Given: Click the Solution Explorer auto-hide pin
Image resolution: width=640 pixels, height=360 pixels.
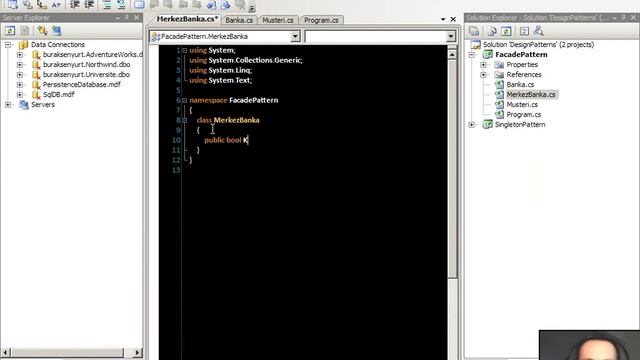Looking at the screenshot, I should 623,18.
